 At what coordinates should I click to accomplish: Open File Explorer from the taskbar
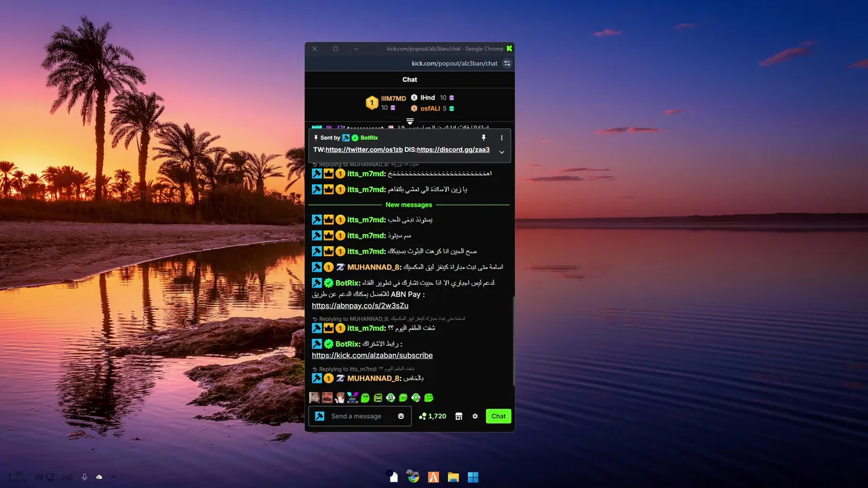coord(453,477)
